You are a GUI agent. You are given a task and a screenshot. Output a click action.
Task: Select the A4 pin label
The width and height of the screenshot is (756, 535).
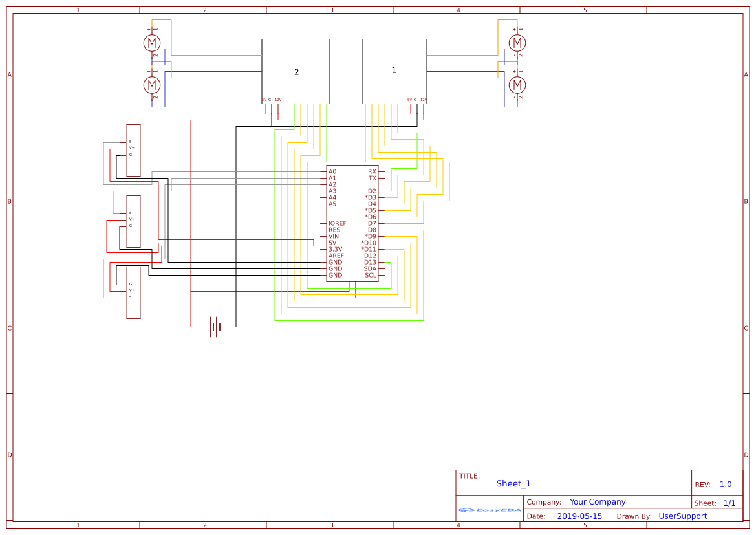332,198
